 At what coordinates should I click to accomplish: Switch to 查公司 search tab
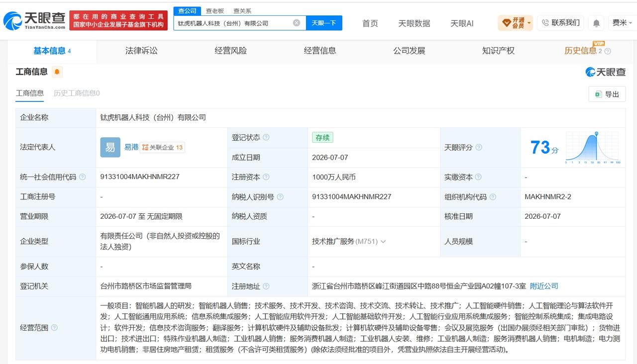click(x=188, y=11)
